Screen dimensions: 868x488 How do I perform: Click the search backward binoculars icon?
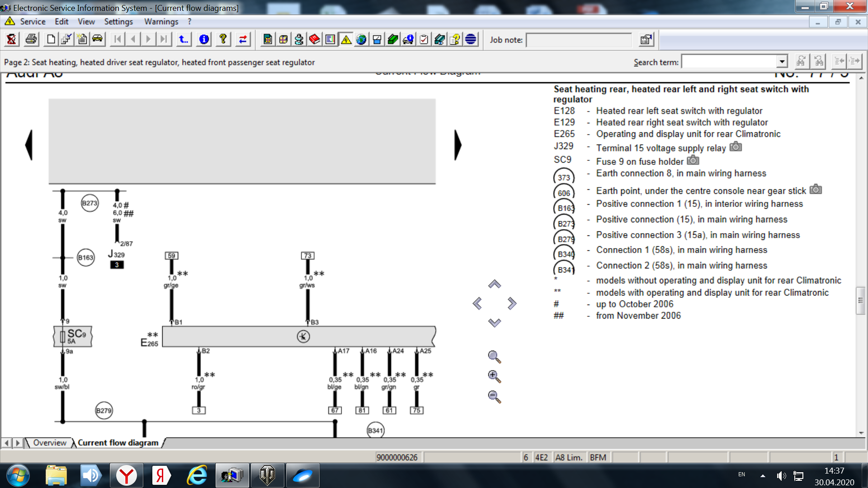pos(819,61)
